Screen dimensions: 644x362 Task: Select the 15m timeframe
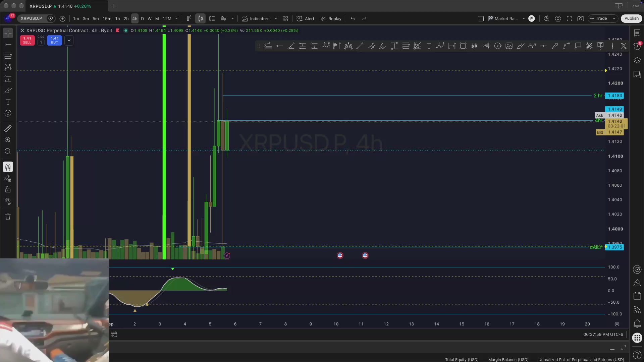(x=107, y=19)
